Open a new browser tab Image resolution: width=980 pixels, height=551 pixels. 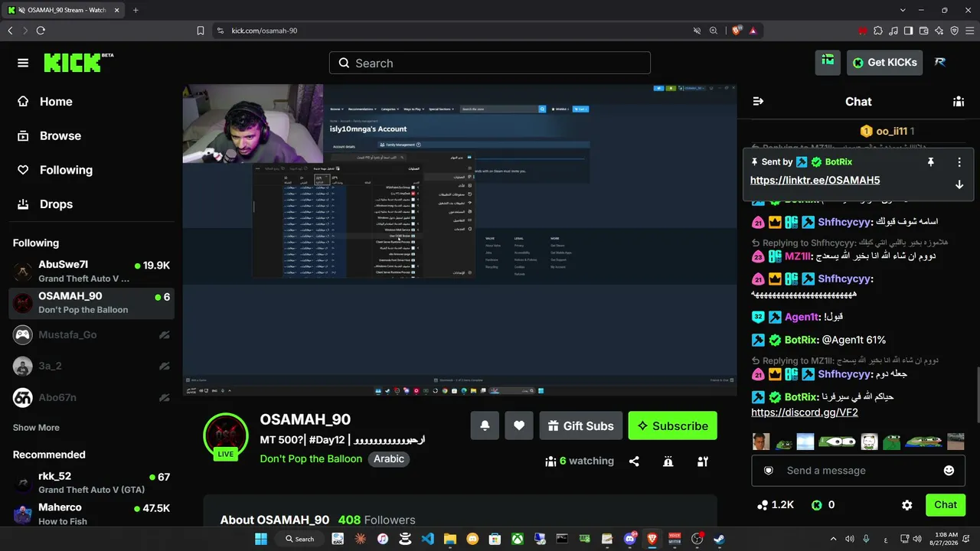click(x=136, y=10)
